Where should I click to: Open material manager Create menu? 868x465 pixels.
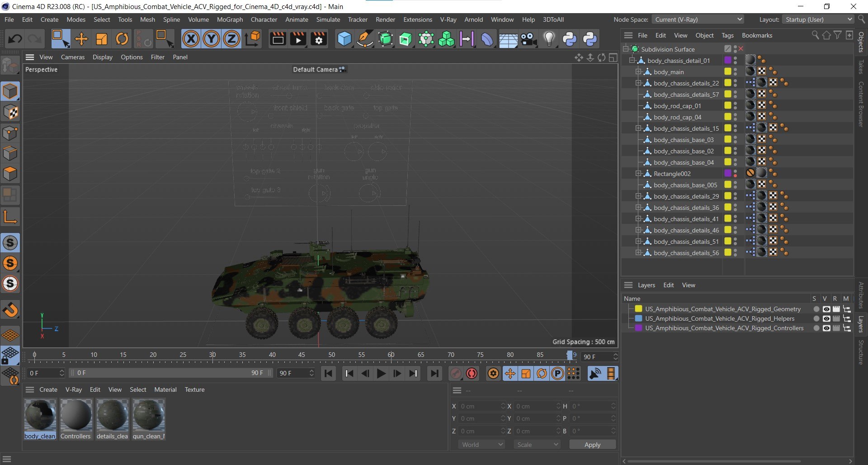(x=48, y=389)
